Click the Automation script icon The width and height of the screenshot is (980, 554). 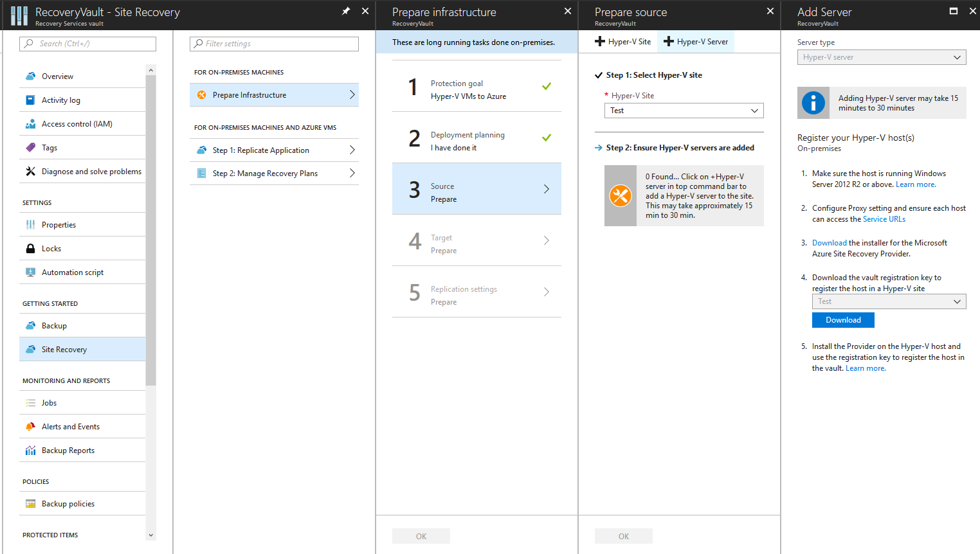pyautogui.click(x=30, y=273)
